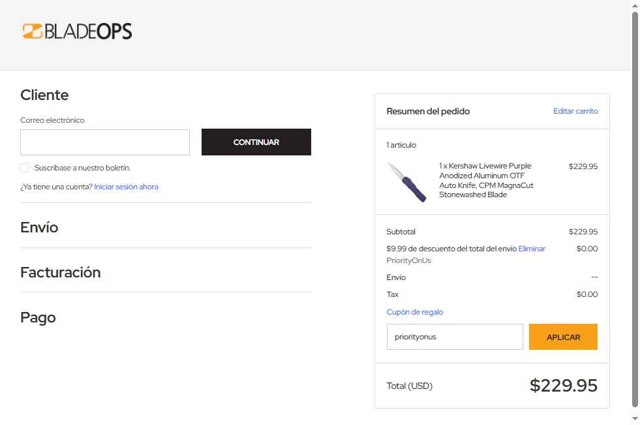Screen dimensions: 640x425
Task: Click the Cliente section heading
Action: click(x=44, y=95)
